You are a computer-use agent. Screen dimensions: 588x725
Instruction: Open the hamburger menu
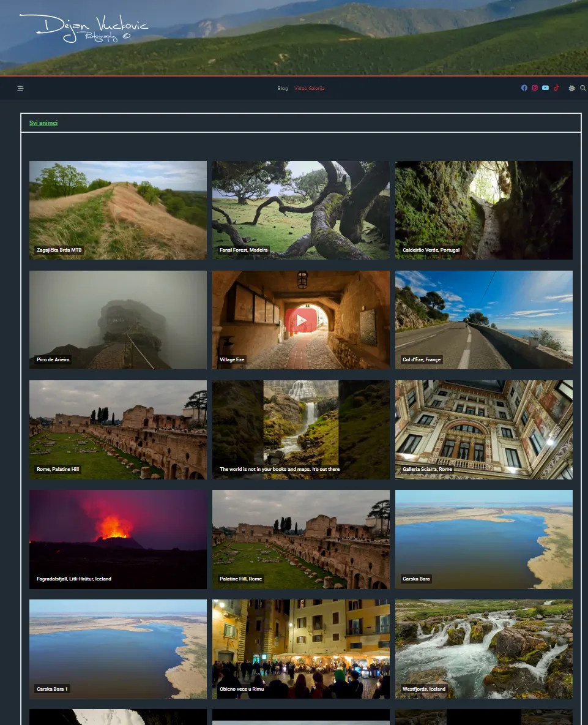[20, 88]
